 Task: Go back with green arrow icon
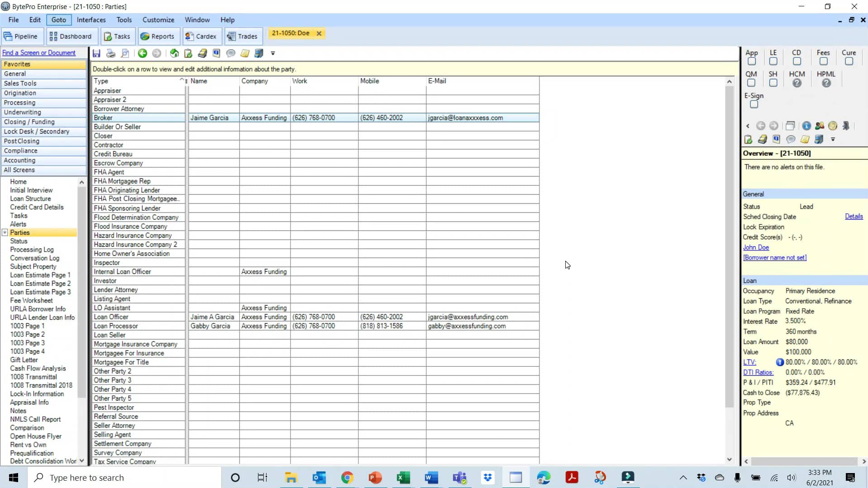click(143, 53)
